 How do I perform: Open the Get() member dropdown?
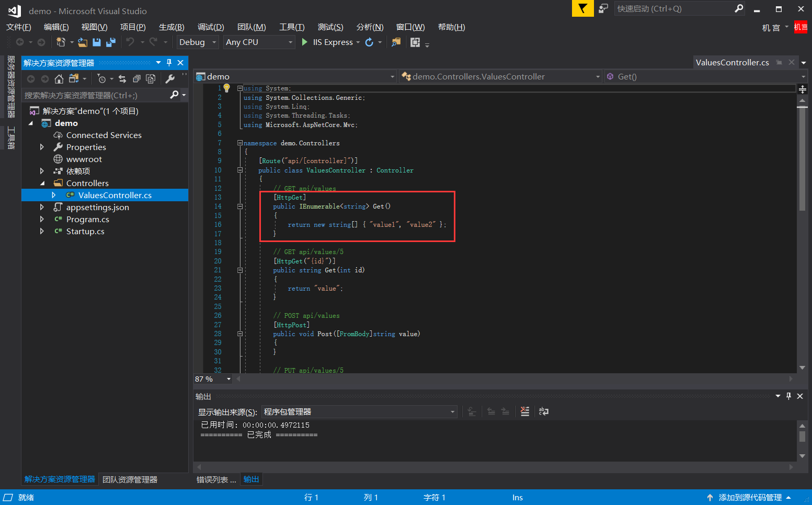[705, 76]
